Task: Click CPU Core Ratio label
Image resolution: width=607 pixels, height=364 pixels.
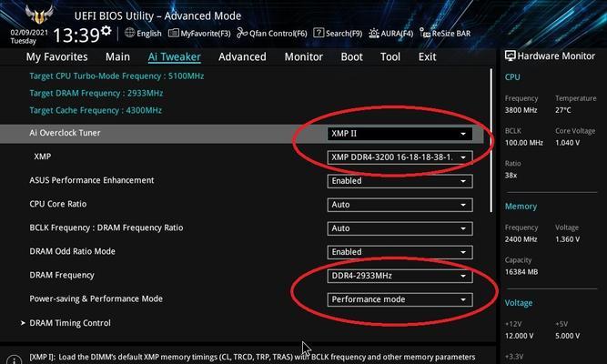Action: click(58, 204)
